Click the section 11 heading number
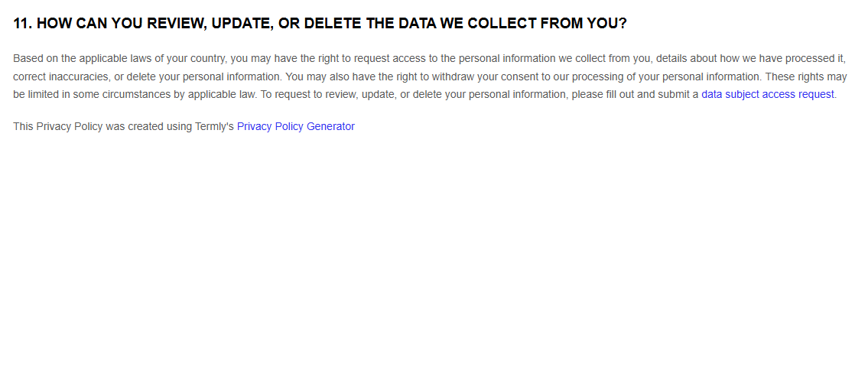868x371 pixels. [x=22, y=24]
